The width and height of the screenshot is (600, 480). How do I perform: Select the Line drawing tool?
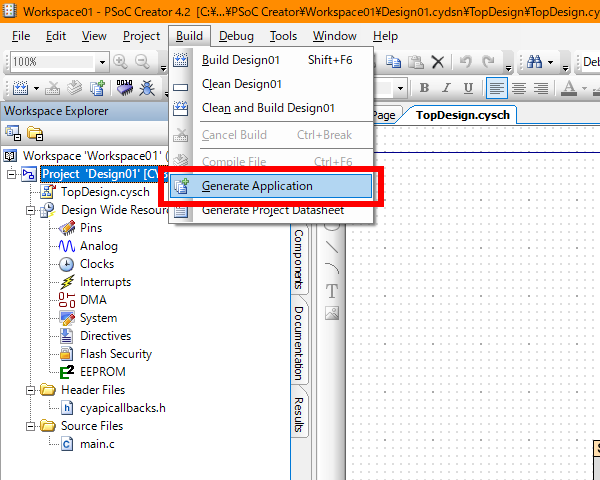[x=331, y=247]
